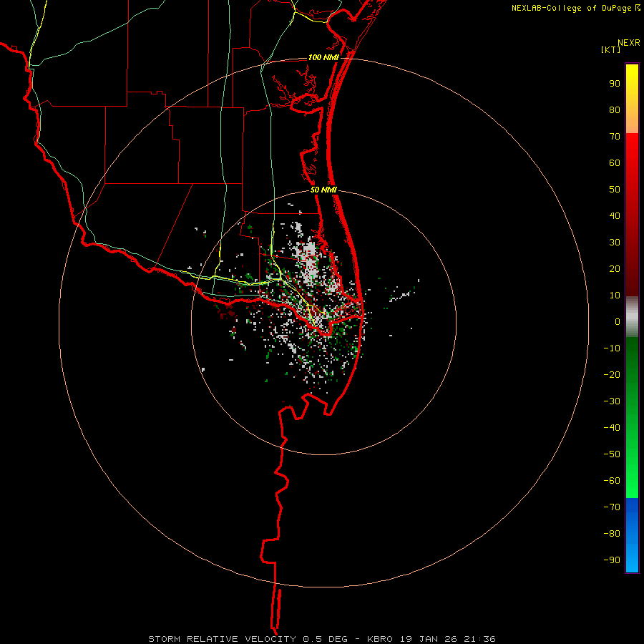Viewport: 644px width, 644px height.
Task: Click the bright green segment of the color bar
Action: pyautogui.click(x=632, y=418)
